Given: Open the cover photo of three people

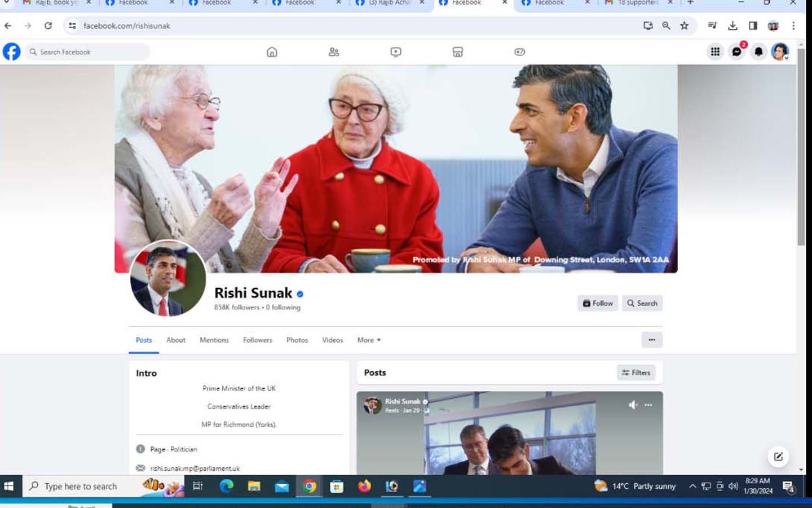Looking at the screenshot, I should [x=396, y=169].
